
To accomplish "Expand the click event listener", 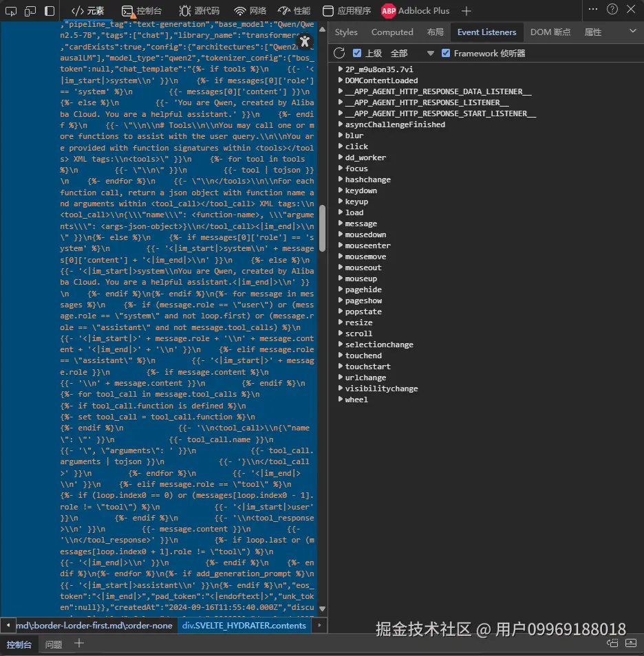I will [341, 146].
